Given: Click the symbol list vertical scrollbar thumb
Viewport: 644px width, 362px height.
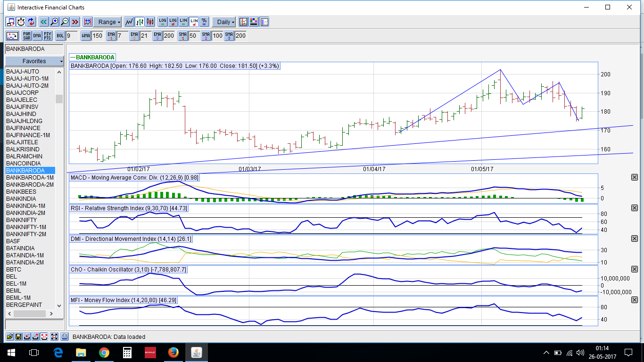Looking at the screenshot, I should click(x=59, y=99).
